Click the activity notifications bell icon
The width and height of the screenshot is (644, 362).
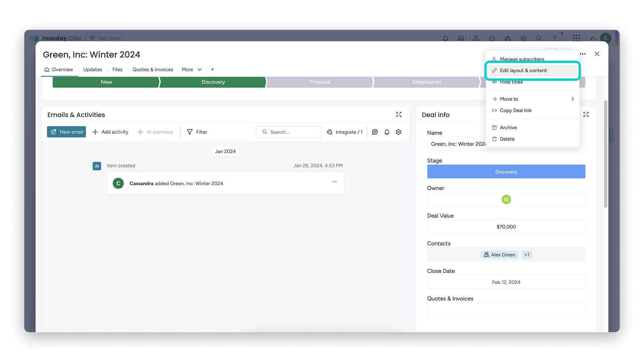coord(387,132)
